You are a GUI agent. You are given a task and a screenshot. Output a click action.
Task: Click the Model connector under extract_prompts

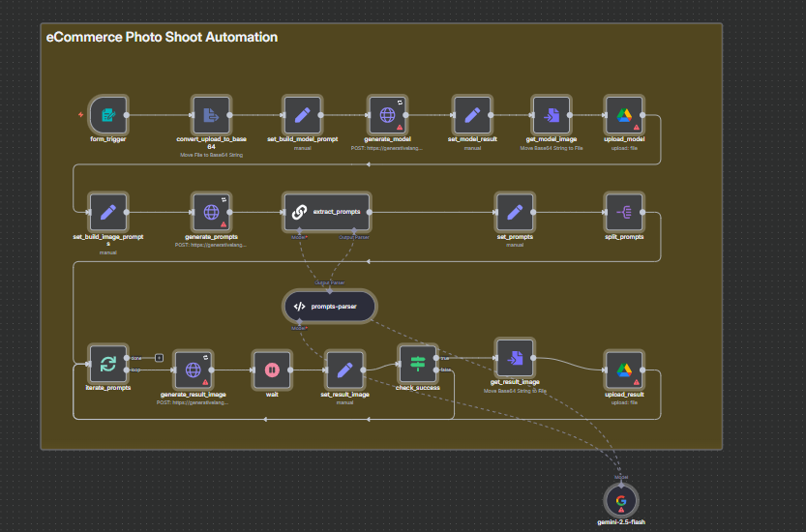pos(300,232)
